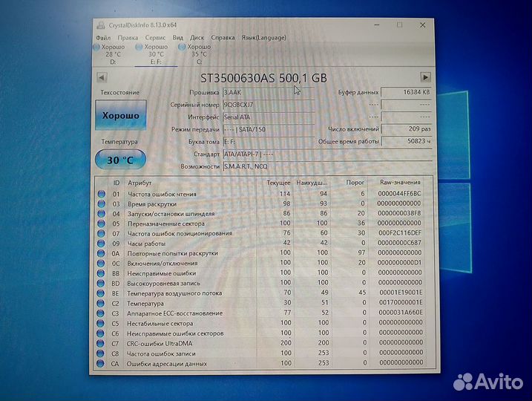This screenshot has height=401, width=532.
Task: Open the Правка menu
Action: pos(128,38)
